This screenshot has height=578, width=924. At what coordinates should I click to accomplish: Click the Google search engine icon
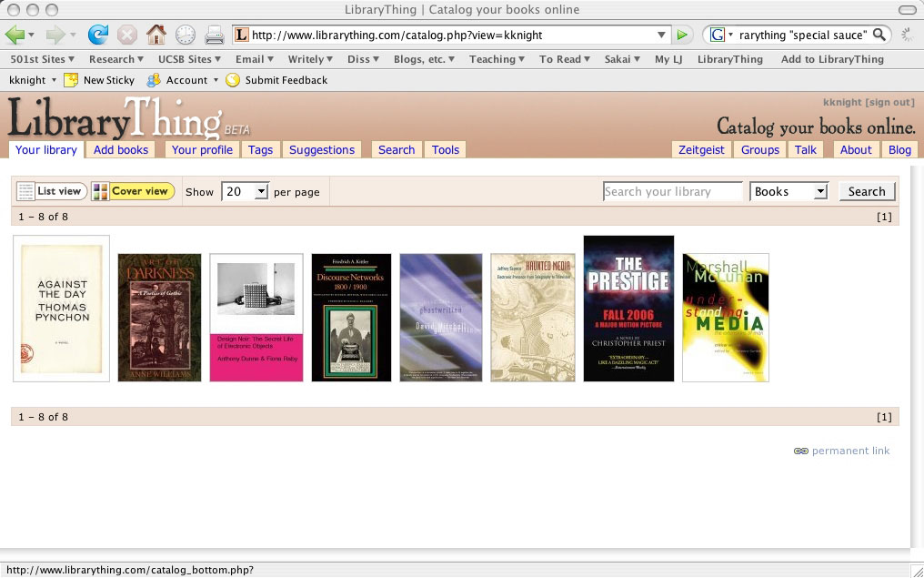pos(717,35)
